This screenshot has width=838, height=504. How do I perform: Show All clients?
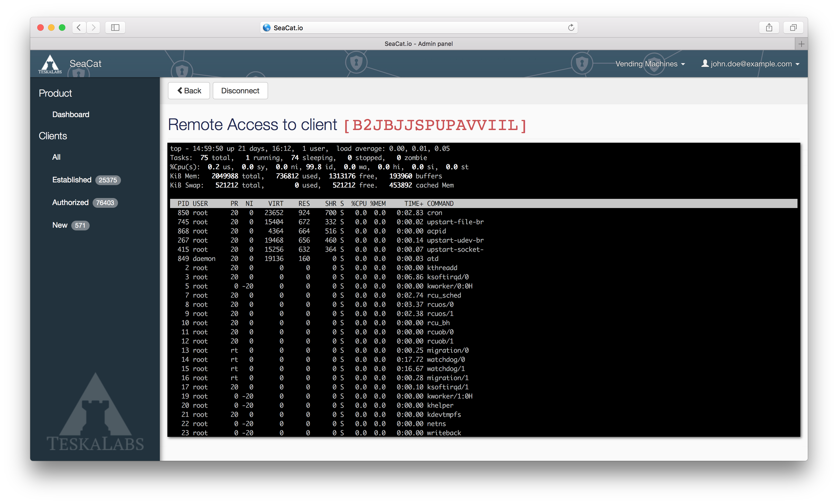56,157
